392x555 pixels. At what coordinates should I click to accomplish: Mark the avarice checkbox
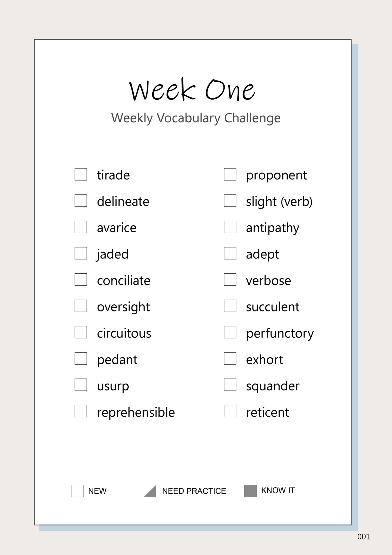point(81,227)
